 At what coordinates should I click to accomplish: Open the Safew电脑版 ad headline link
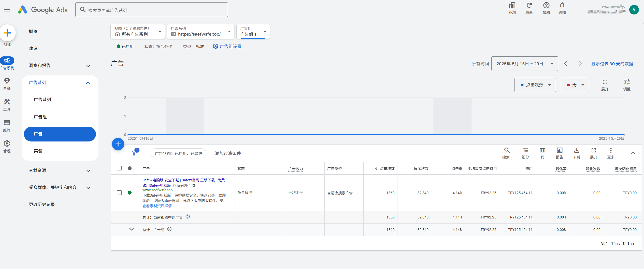(x=183, y=182)
